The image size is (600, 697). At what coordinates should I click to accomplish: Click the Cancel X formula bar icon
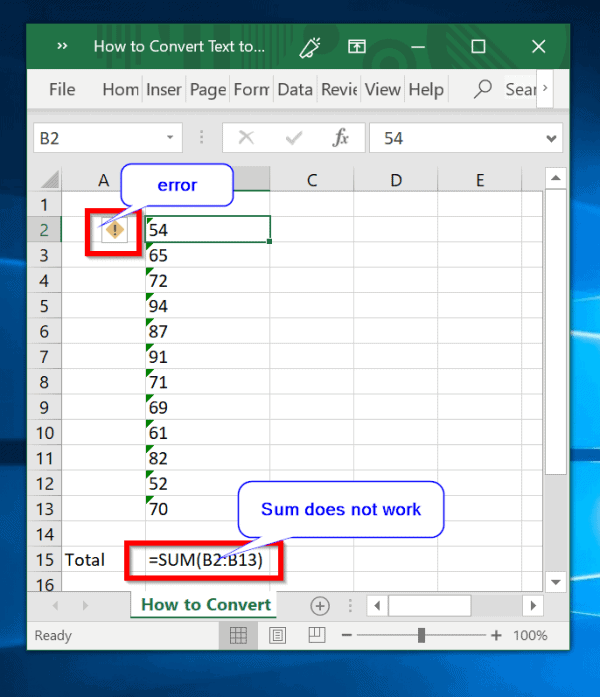[246, 138]
